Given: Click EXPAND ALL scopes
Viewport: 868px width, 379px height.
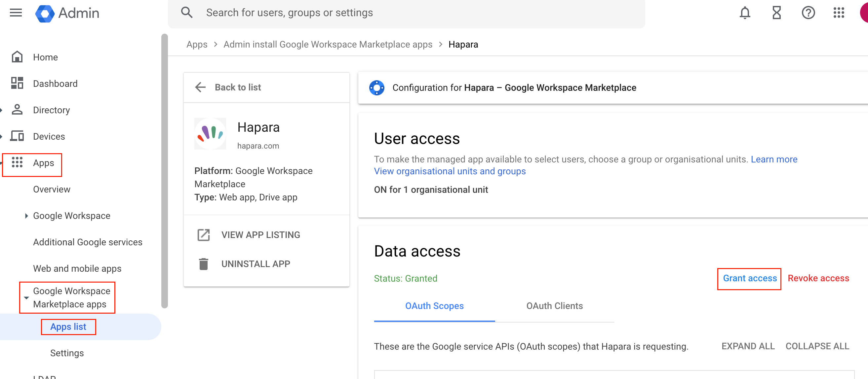Looking at the screenshot, I should (x=748, y=346).
